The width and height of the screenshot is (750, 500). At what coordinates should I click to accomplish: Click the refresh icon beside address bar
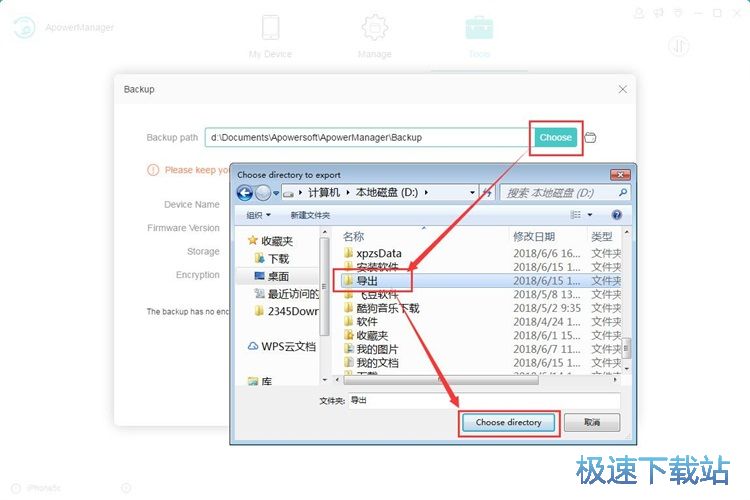coord(487,193)
